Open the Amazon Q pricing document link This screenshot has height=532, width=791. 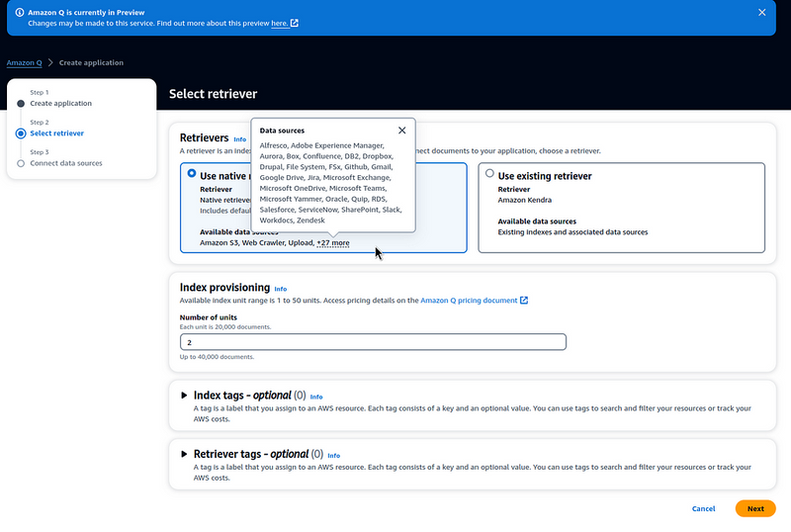pyautogui.click(x=469, y=301)
